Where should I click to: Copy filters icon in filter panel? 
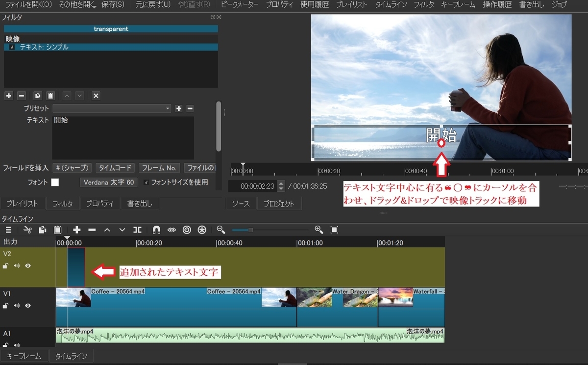click(x=38, y=96)
